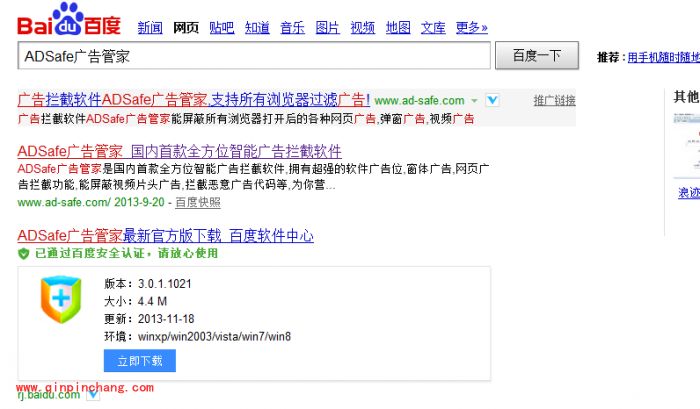The image size is (700, 409).
Task: Click the ADSafe shield app icon
Action: (61, 299)
